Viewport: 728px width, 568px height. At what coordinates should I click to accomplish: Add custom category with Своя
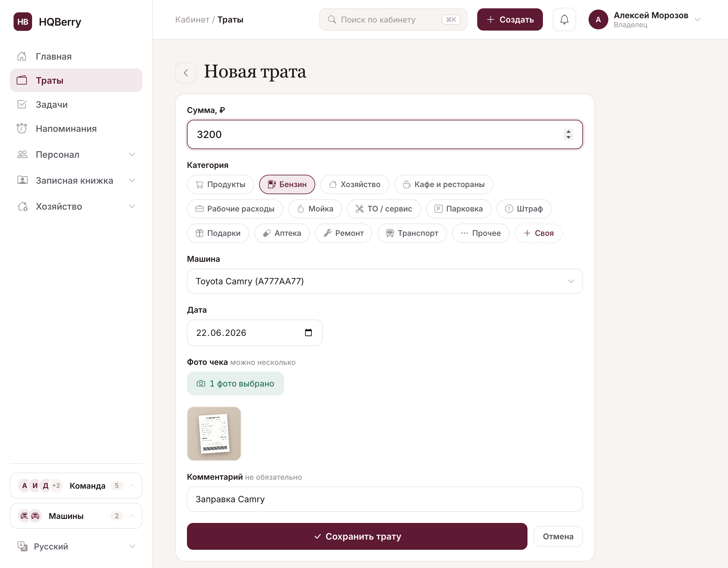coord(538,233)
